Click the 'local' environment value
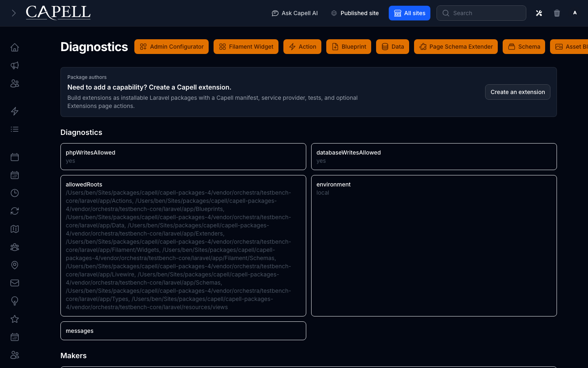Image resolution: width=588 pixels, height=368 pixels. click(323, 193)
